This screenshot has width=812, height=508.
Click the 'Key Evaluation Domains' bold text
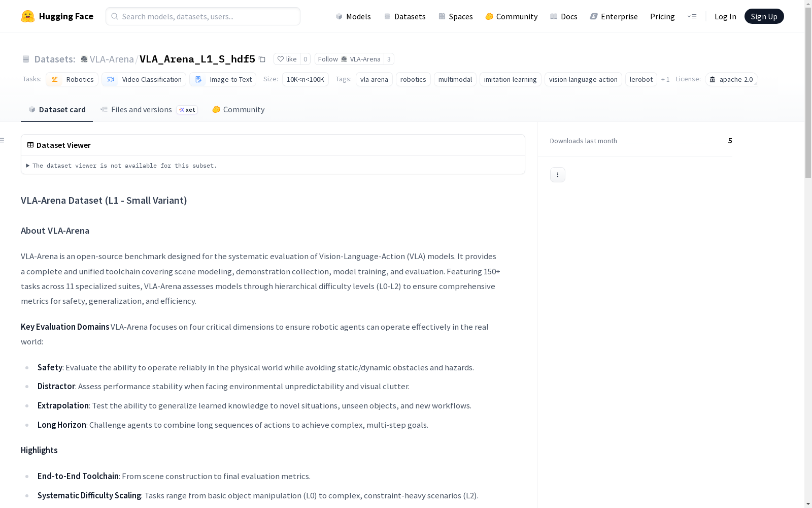click(x=65, y=327)
